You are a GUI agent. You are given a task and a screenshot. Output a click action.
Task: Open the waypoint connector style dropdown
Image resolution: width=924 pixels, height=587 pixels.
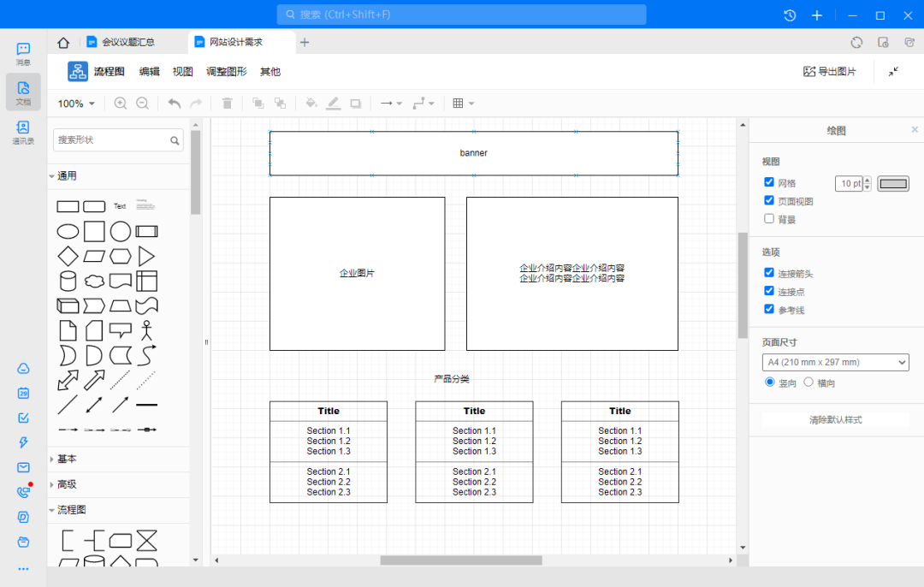(x=423, y=104)
